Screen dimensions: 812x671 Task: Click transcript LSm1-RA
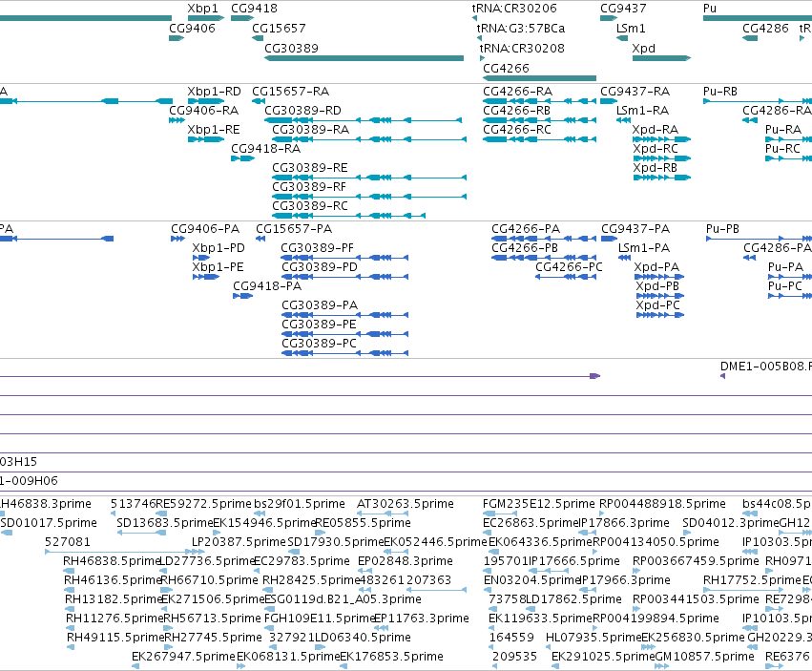[x=642, y=111]
